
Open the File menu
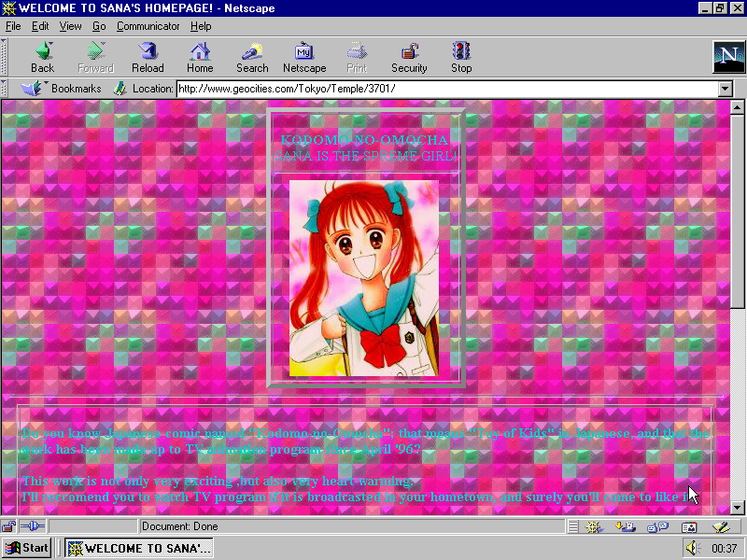[13, 26]
